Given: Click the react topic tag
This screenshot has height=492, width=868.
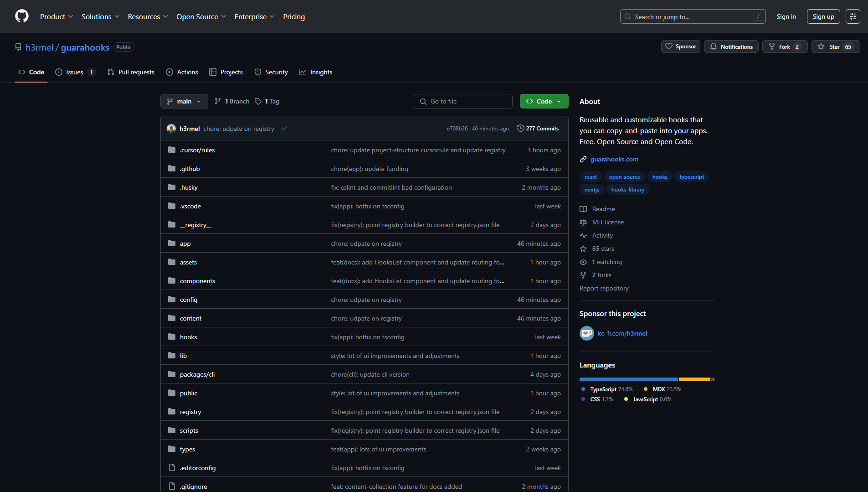Looking at the screenshot, I should coord(591,177).
